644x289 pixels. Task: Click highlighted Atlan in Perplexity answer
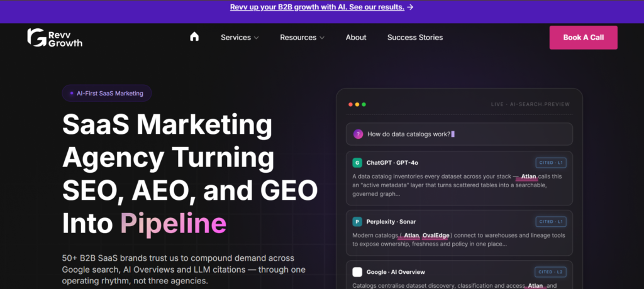(411, 236)
